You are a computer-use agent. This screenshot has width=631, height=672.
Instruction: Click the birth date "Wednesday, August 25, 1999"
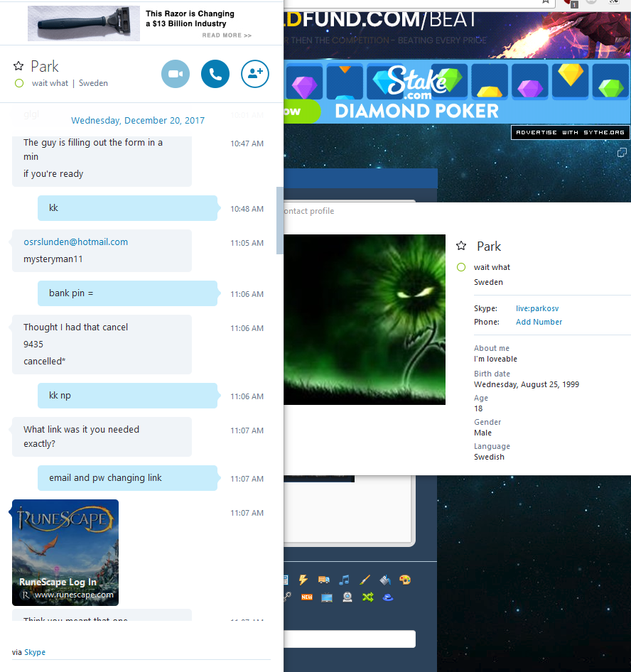pyautogui.click(x=527, y=384)
